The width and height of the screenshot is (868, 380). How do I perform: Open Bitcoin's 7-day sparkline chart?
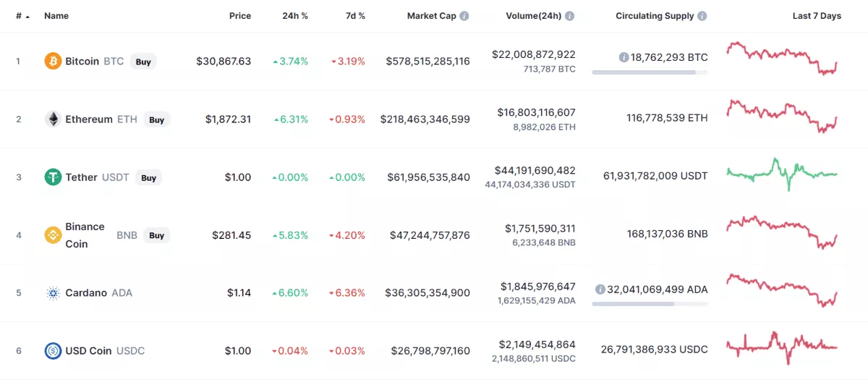pyautogui.click(x=782, y=58)
